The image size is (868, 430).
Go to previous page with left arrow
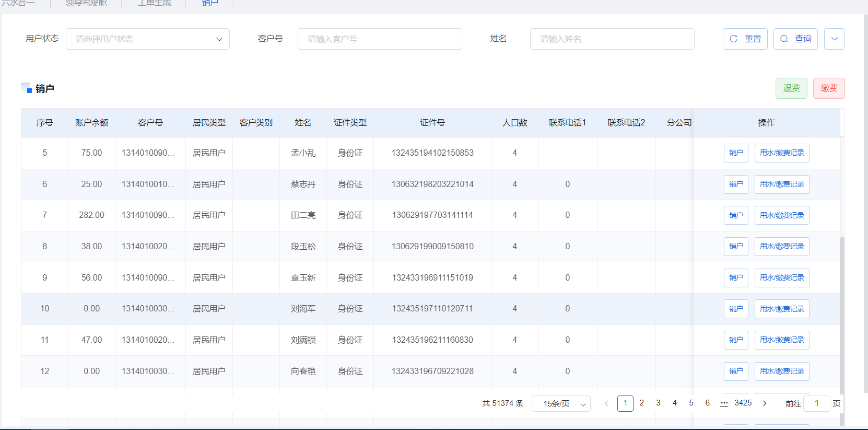point(606,403)
